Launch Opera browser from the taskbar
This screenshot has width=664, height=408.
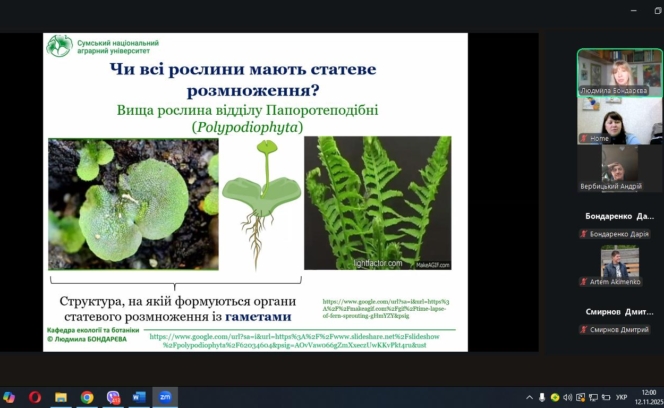click(35, 397)
